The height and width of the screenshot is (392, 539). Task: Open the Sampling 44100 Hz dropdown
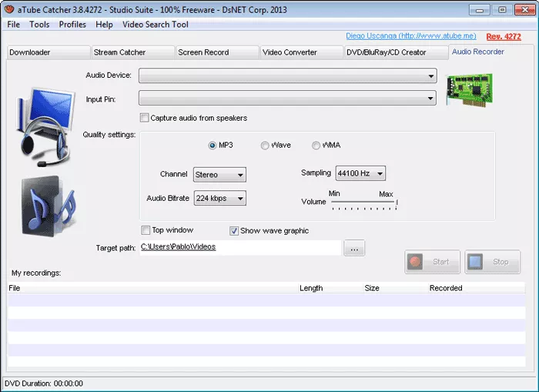pos(360,173)
